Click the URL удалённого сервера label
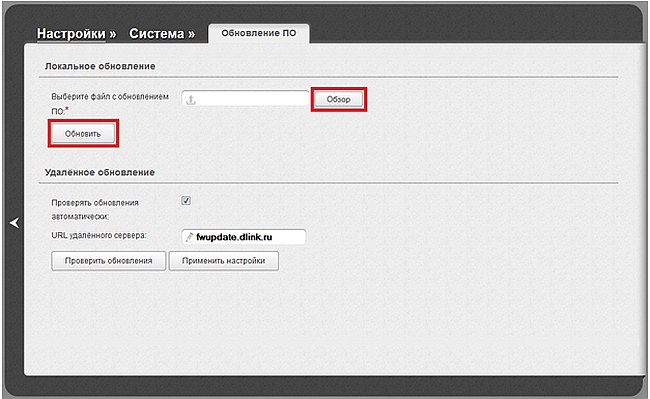The height and width of the screenshot is (399, 650). (99, 235)
